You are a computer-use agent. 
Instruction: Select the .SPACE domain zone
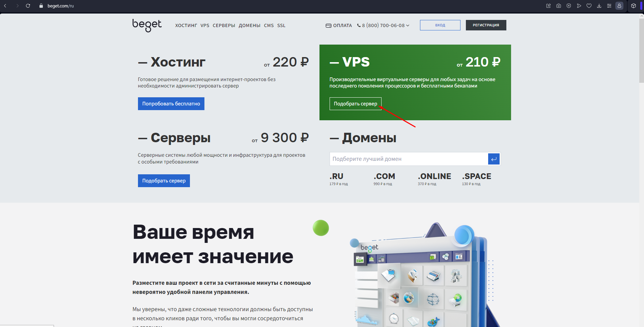(x=477, y=176)
